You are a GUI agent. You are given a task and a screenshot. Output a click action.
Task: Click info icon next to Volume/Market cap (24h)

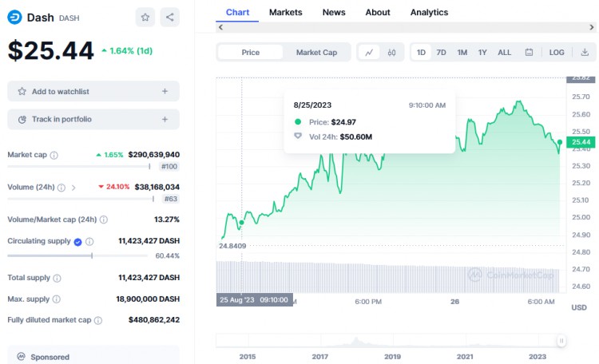point(104,220)
